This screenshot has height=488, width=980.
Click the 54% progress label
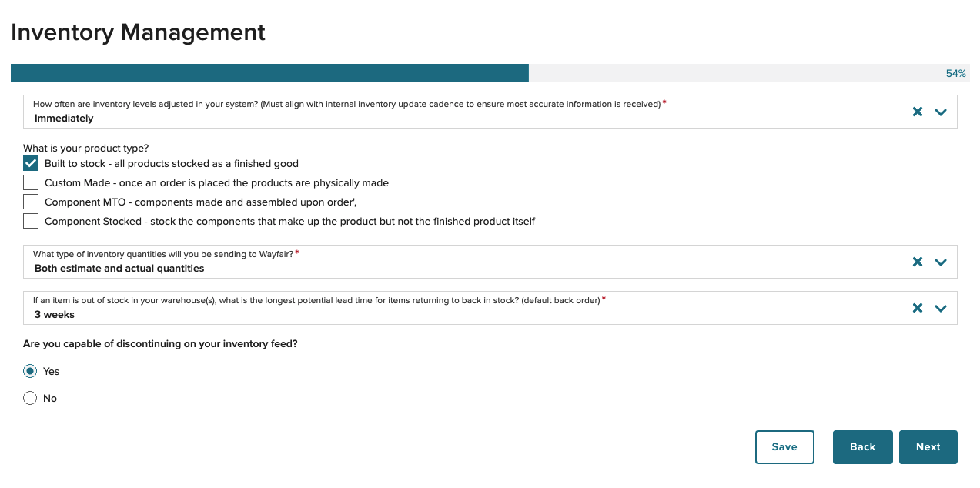[955, 74]
